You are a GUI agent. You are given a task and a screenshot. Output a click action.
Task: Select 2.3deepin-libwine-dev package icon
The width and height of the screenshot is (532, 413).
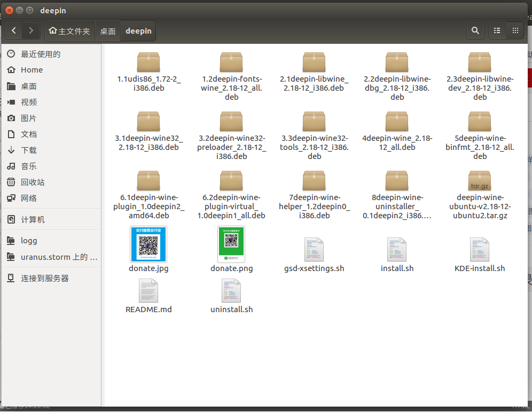click(x=480, y=62)
